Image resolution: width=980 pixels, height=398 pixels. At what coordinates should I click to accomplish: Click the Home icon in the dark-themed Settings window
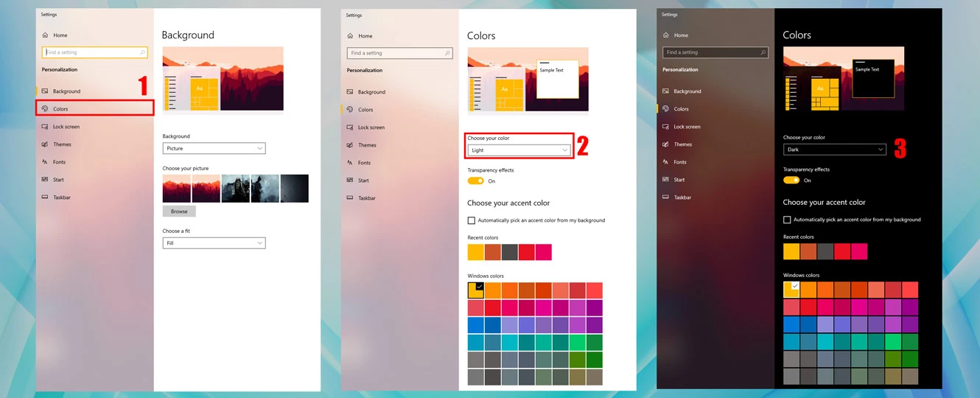coord(666,35)
